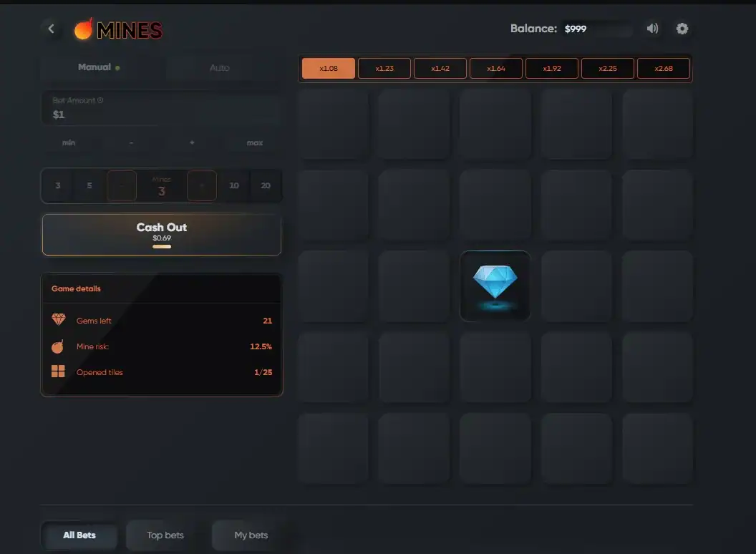
Task: Open the Top bets tab
Action: point(165,535)
